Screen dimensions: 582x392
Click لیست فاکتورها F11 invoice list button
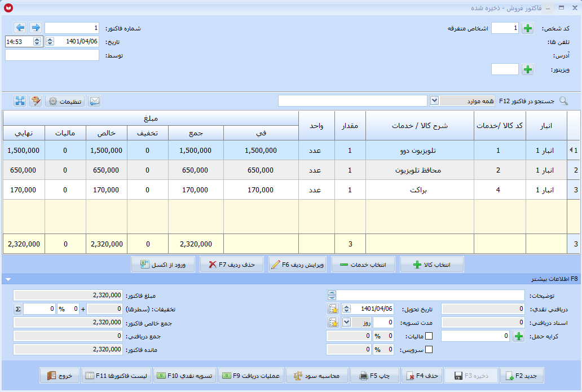pyautogui.click(x=116, y=376)
